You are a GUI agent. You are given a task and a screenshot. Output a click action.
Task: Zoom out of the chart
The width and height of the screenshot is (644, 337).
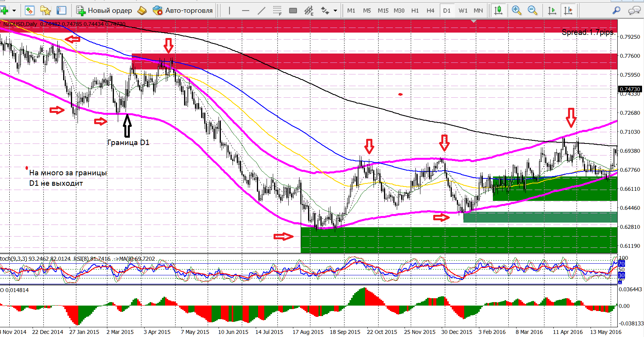coord(532,10)
